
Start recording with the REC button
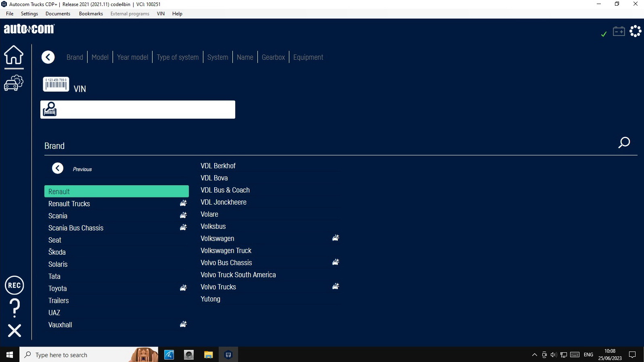coord(14,285)
